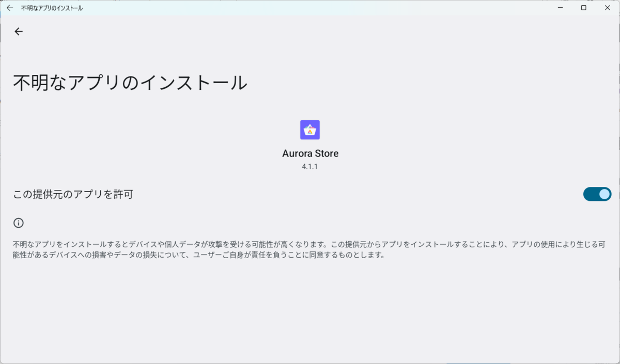Click the 'この提供元のアプリを許可' label

click(73, 195)
